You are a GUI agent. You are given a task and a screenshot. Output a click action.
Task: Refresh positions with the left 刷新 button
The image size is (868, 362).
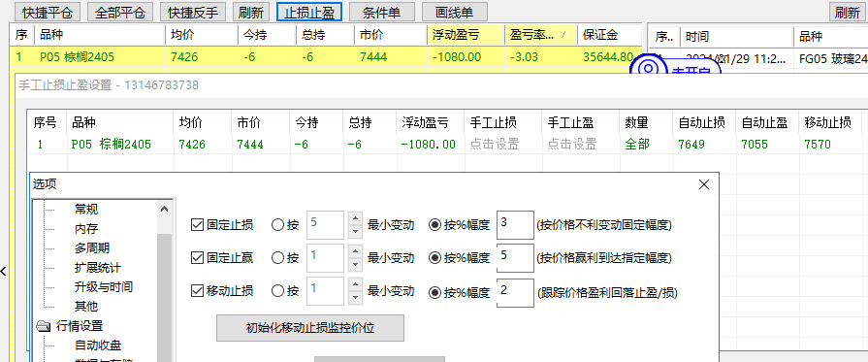click(251, 12)
